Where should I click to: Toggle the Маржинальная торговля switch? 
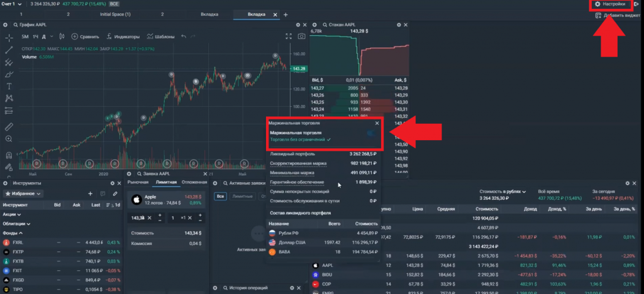(372, 133)
